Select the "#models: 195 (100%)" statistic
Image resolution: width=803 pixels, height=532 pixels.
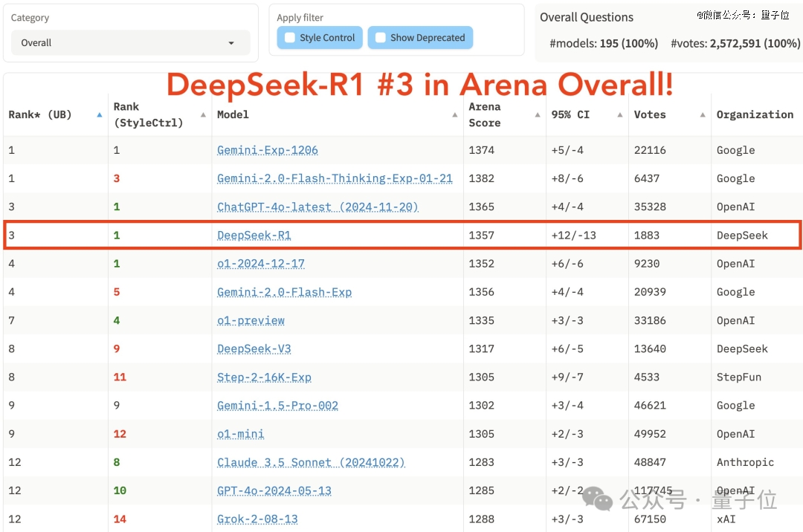(x=604, y=44)
